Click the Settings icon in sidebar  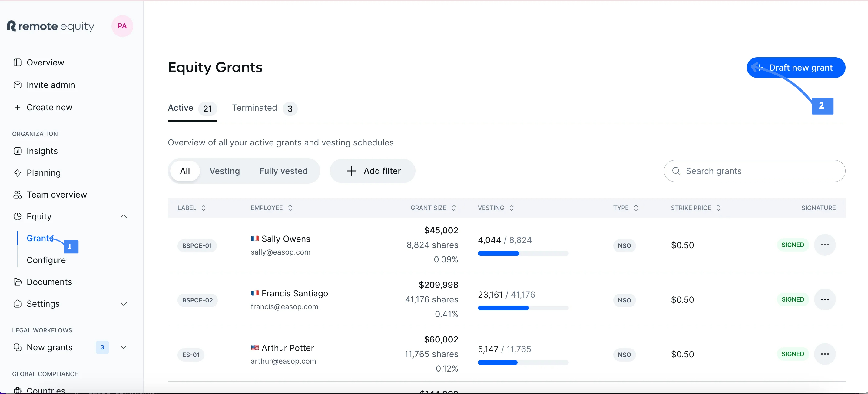click(x=18, y=304)
